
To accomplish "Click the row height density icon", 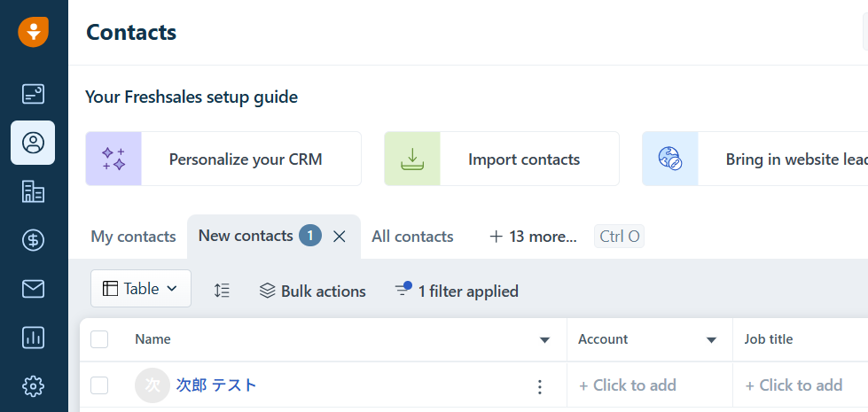I will tap(223, 290).
